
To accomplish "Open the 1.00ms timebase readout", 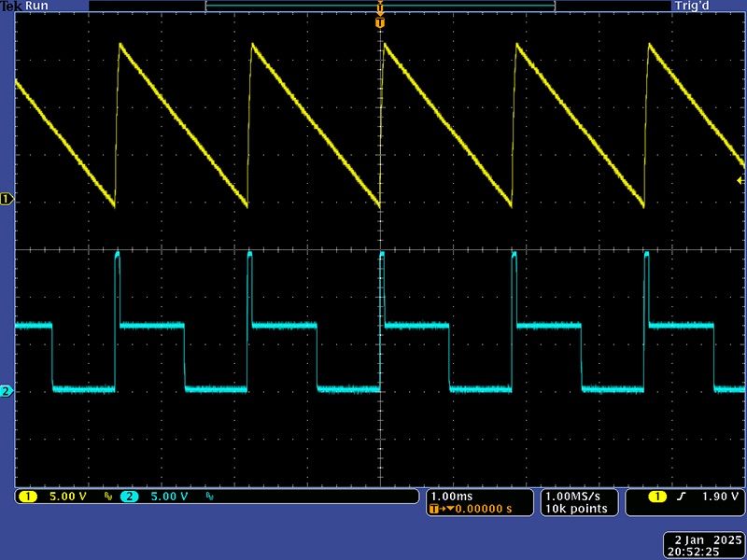I will [453, 496].
